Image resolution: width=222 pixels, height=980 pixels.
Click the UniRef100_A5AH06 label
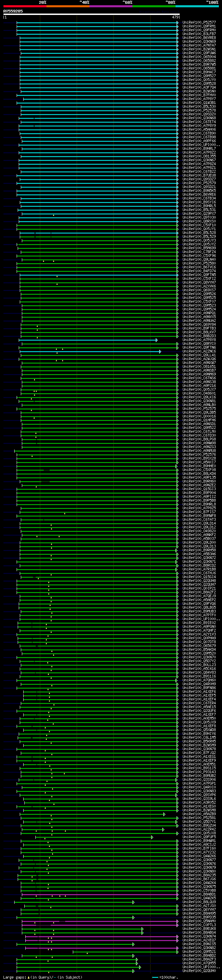point(199,129)
